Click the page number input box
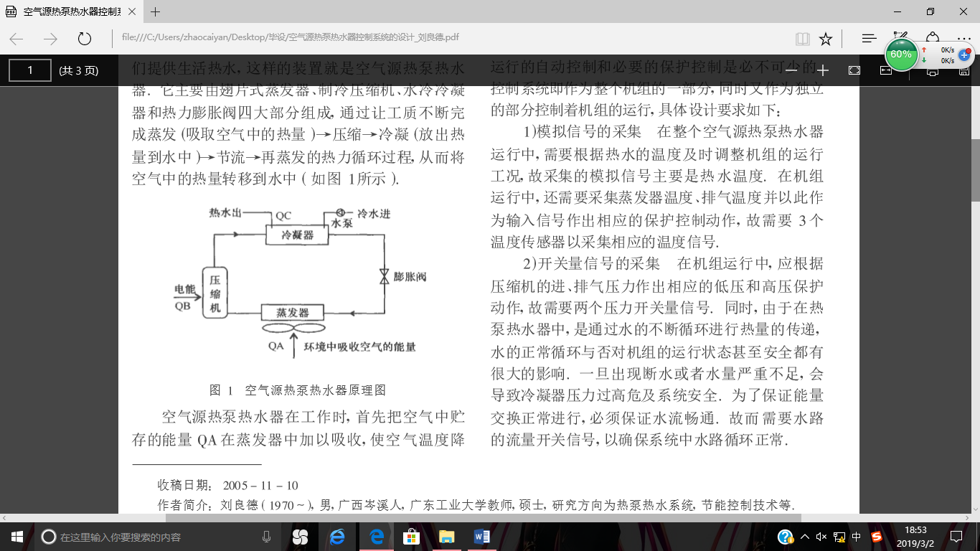Screen dimensions: 980x551 click(30, 70)
